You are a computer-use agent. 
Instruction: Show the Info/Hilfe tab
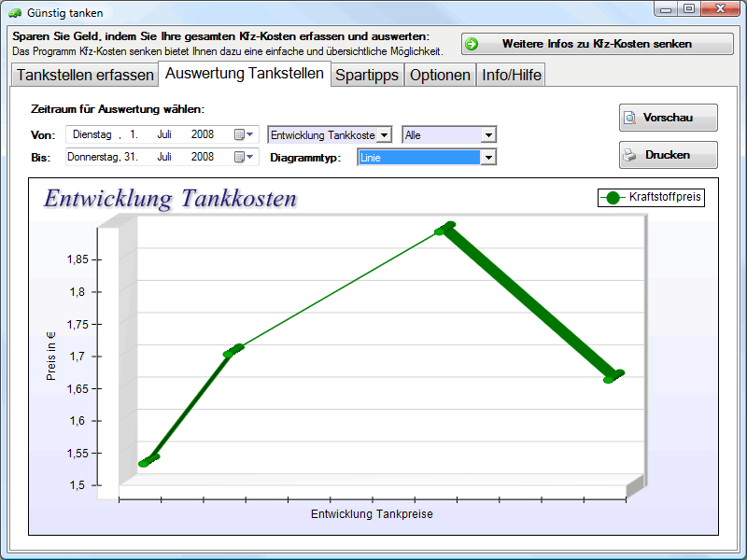click(511, 75)
